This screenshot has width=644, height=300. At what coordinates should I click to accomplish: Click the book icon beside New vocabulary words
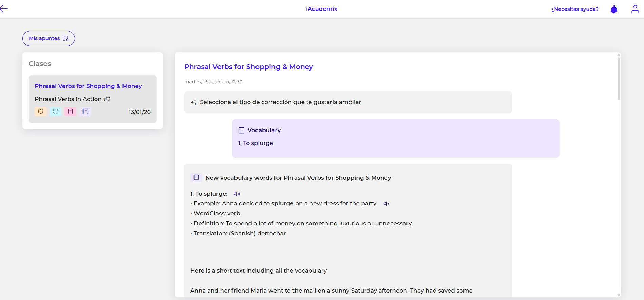196,177
